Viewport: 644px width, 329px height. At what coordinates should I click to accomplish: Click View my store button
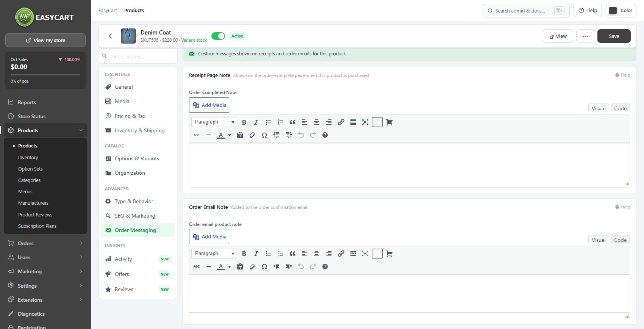[45, 40]
